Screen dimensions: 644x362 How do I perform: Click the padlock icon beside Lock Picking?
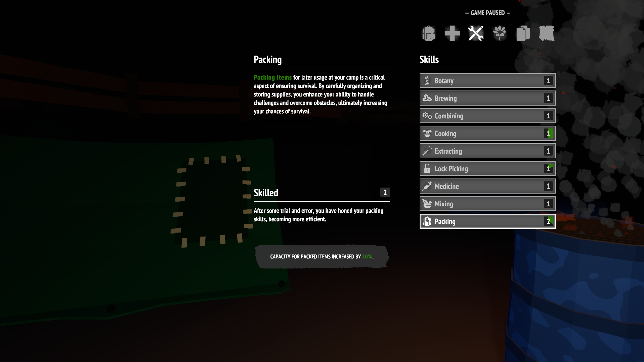point(427,168)
